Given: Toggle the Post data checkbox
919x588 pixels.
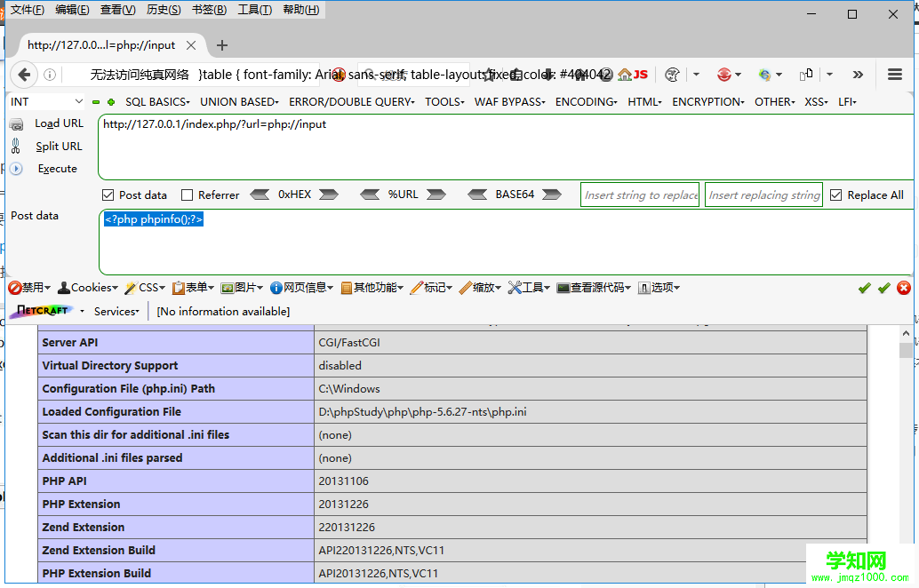Looking at the screenshot, I should pos(108,195).
